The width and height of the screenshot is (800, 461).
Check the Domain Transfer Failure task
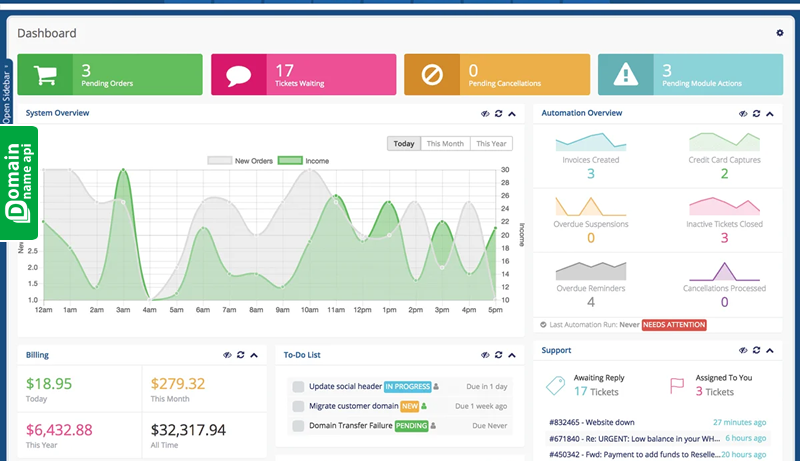click(298, 425)
